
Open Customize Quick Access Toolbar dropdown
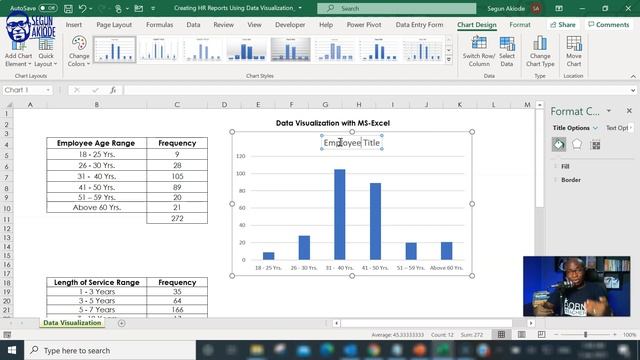153,8
